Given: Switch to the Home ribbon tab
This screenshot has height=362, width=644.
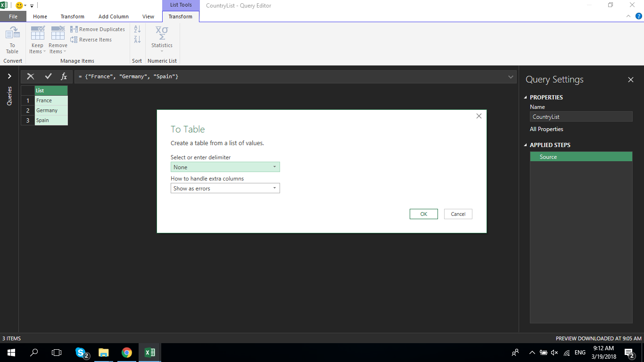Looking at the screenshot, I should coord(40,16).
